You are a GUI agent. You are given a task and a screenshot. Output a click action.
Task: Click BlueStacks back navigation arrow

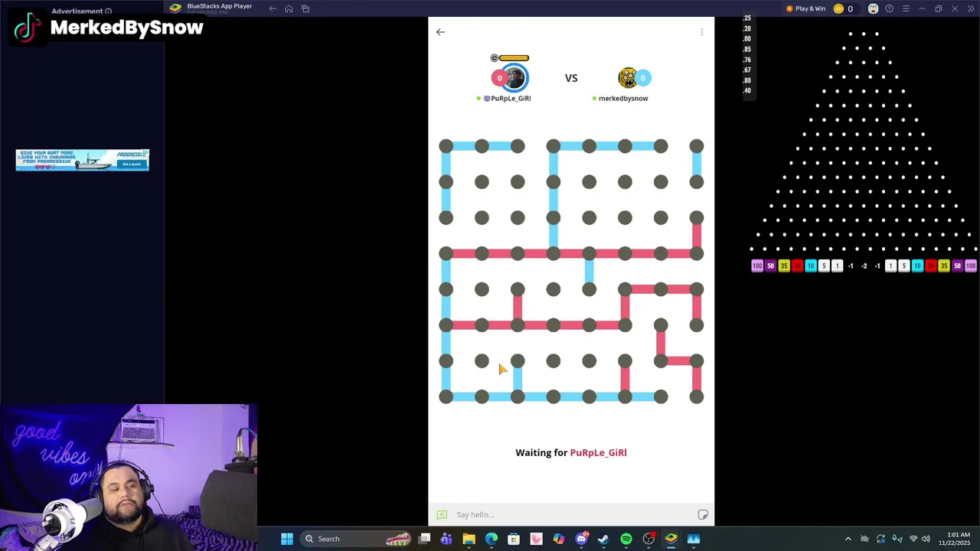point(273,8)
